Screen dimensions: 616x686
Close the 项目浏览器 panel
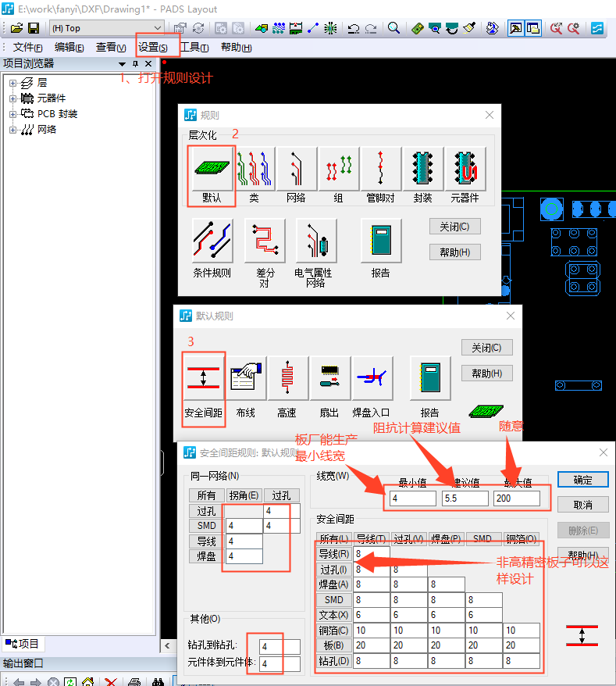pos(148,64)
